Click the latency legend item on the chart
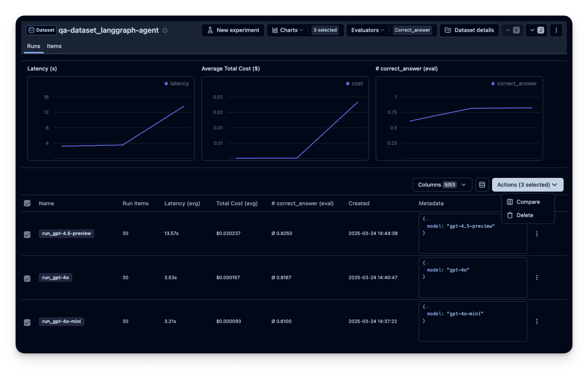 [x=177, y=83]
